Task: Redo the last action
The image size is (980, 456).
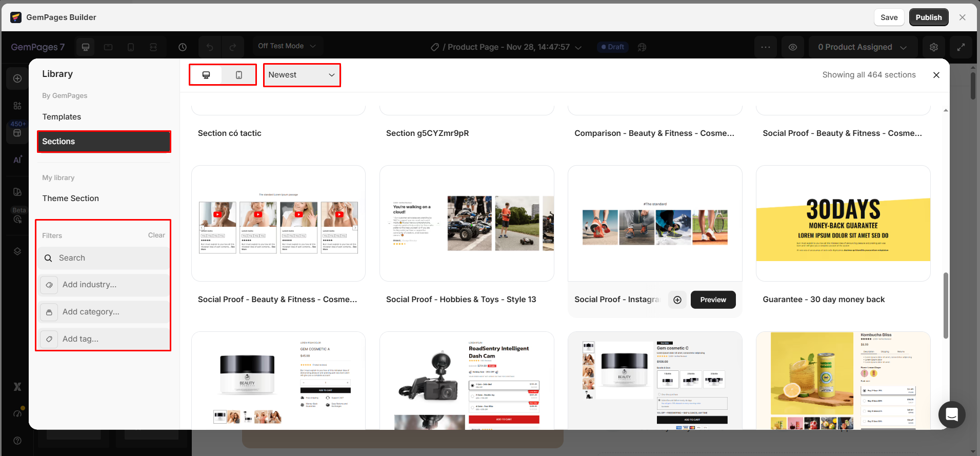Action: tap(233, 47)
